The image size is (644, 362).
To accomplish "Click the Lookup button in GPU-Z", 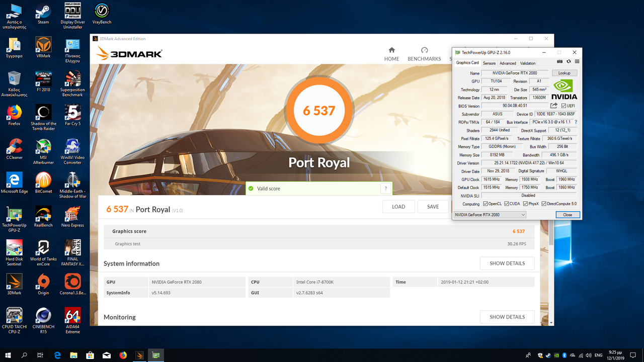I will pos(564,73).
